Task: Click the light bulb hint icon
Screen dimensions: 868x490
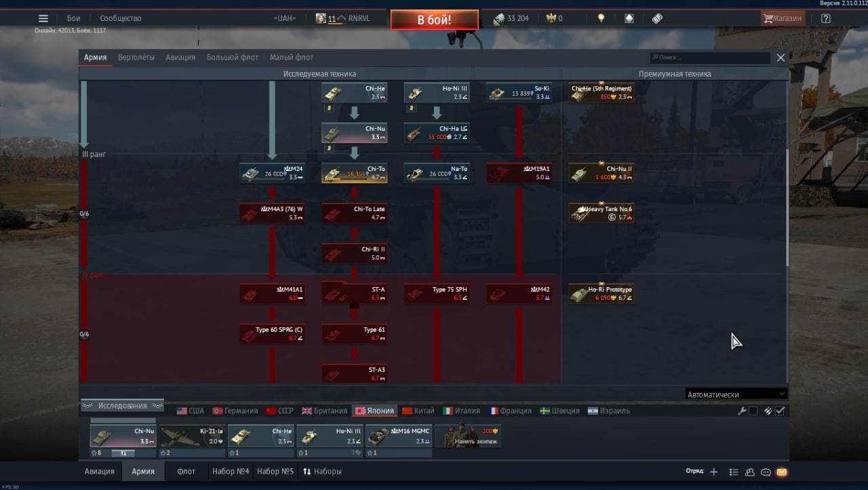Action: click(x=601, y=18)
